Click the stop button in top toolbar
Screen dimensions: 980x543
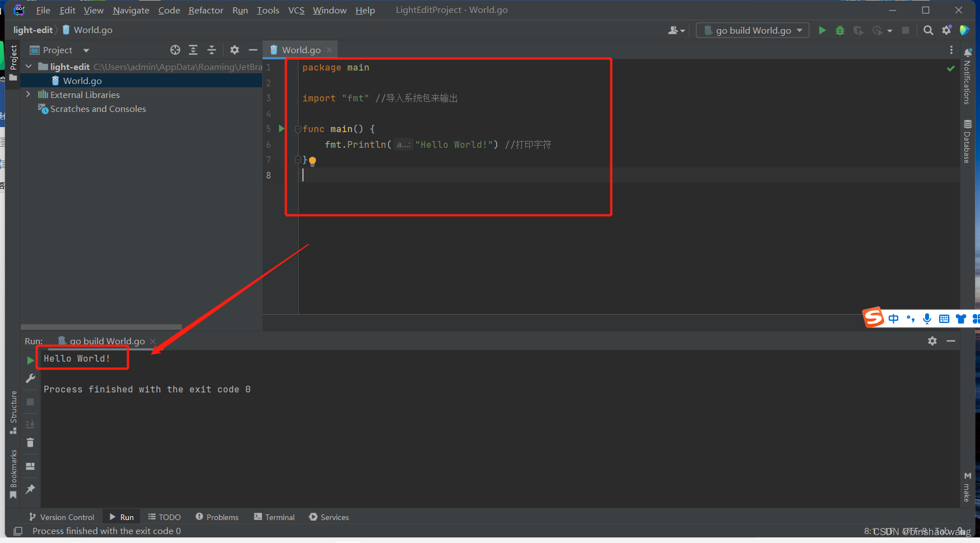coord(906,30)
